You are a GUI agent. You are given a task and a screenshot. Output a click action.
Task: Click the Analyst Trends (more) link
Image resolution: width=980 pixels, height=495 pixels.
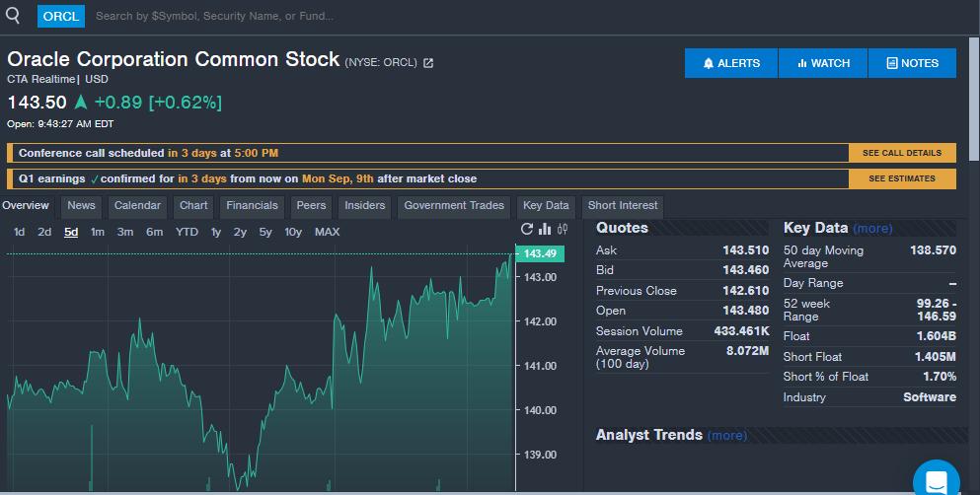(727, 435)
